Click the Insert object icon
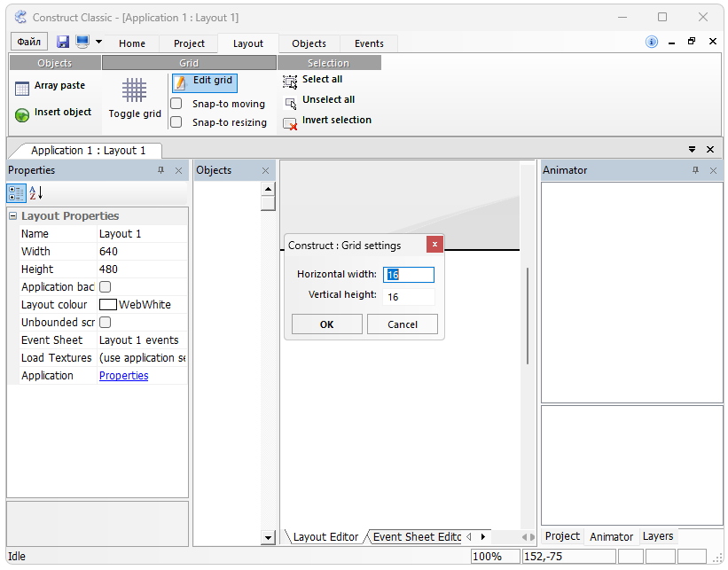This screenshot has height=570, width=728. tap(22, 114)
